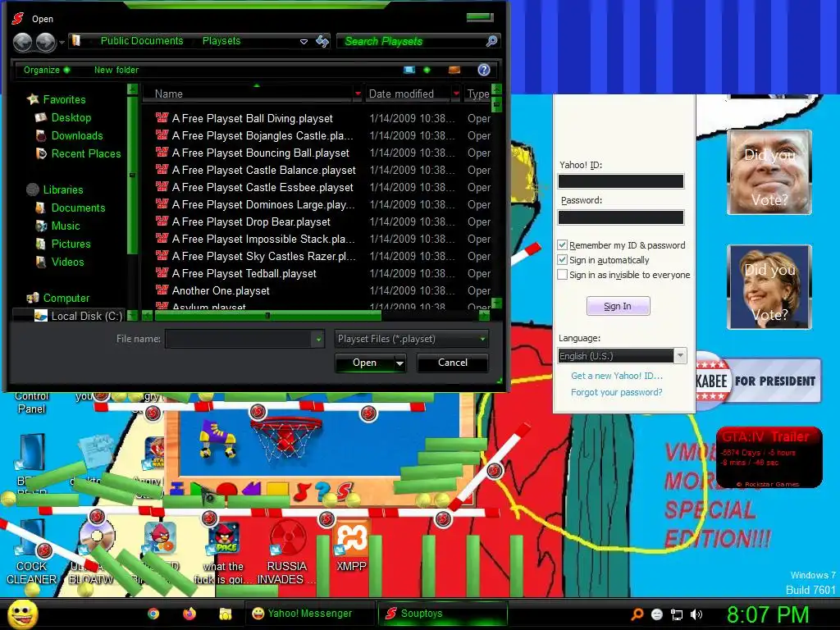Click the change view icon in dialog toolbar

(x=409, y=70)
